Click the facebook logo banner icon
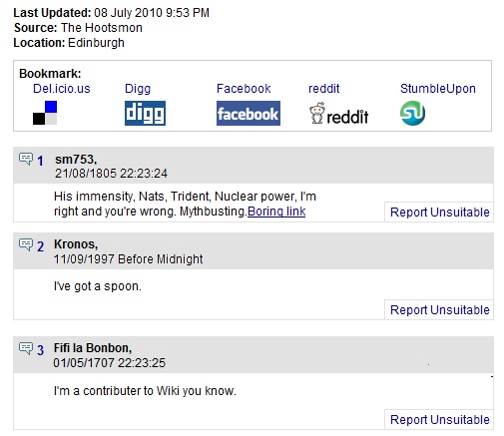This screenshot has height=436, width=504. pyautogui.click(x=249, y=114)
